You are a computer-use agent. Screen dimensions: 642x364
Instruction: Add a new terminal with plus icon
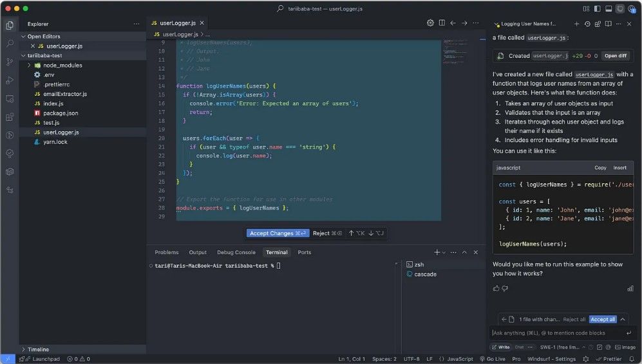coord(437,252)
